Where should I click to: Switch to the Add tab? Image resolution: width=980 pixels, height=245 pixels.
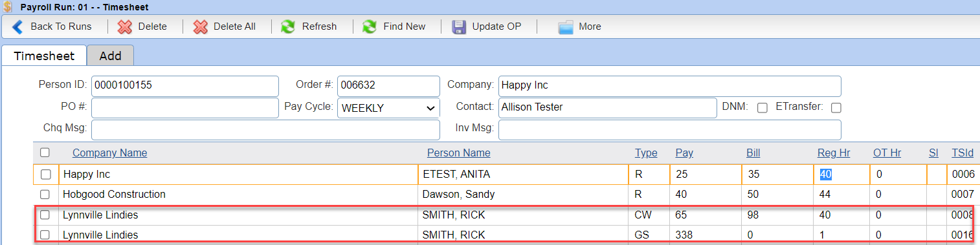(110, 56)
